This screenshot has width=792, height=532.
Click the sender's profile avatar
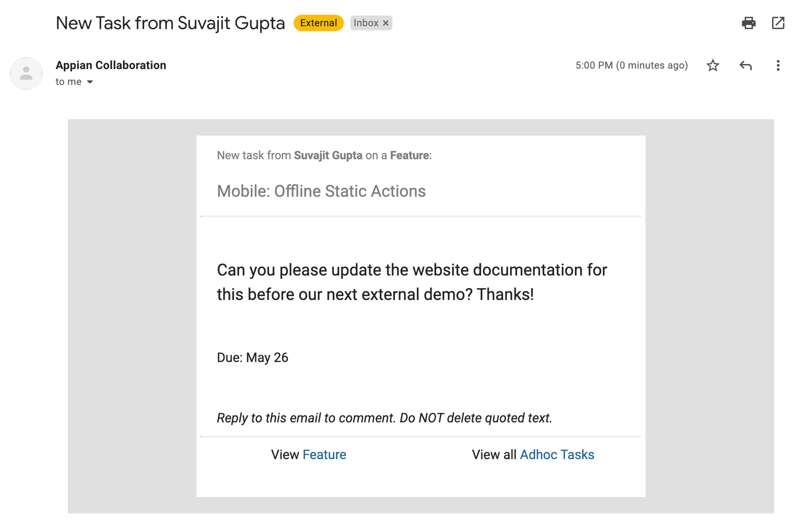26,73
